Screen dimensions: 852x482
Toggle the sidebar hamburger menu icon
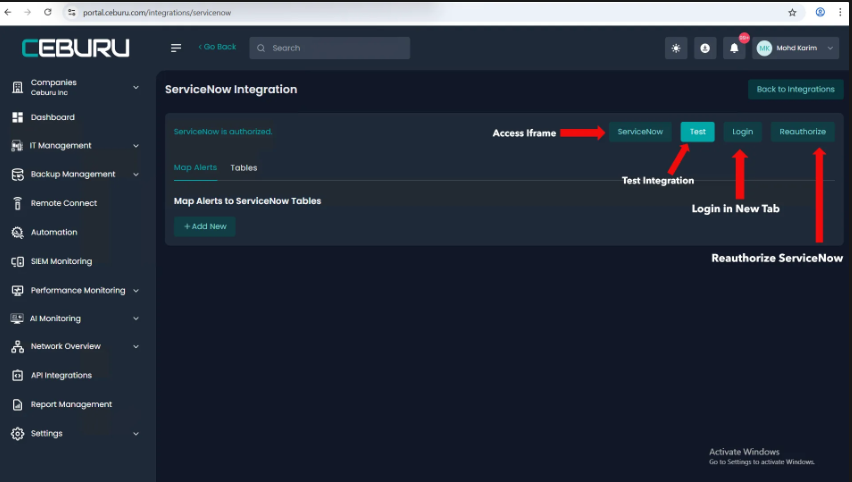pyautogui.click(x=176, y=48)
